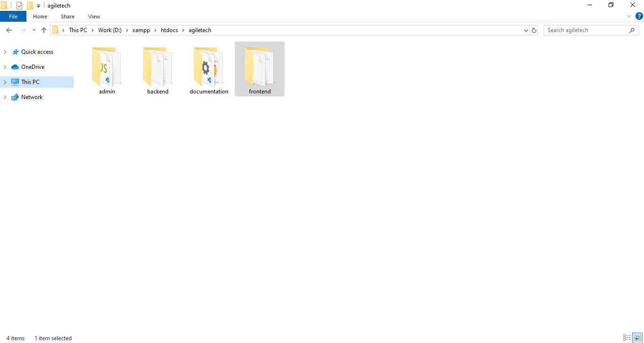Click the File Explorer title bar icon
Viewport: 644px width, 343px height.
(x=4, y=6)
